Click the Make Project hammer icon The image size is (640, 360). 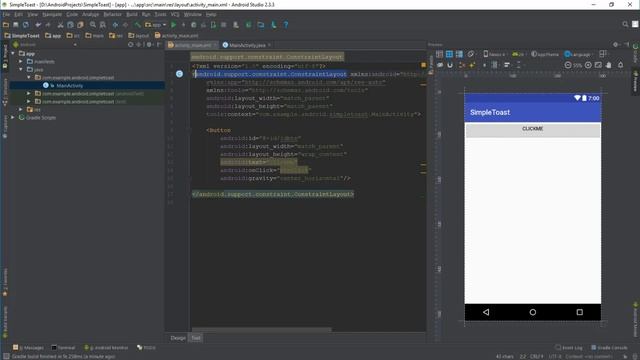coord(138,25)
